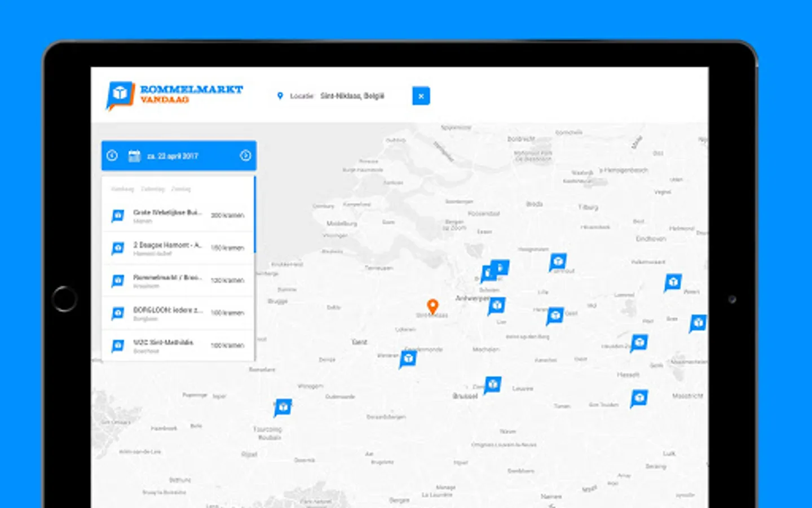Image resolution: width=812 pixels, height=508 pixels.
Task: Select the market marker at the map's right edge
Action: tap(698, 323)
